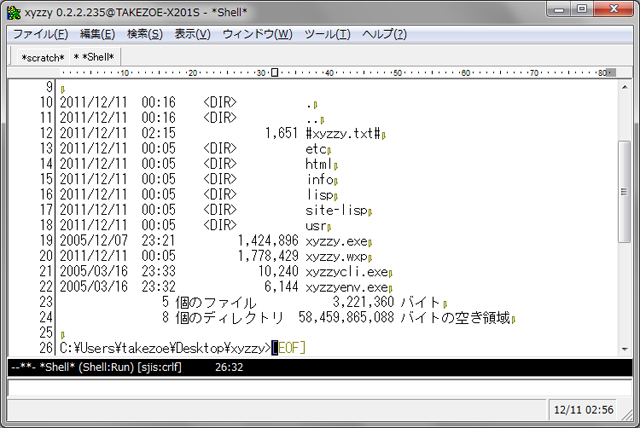
Task: Open the 表示(V) menu
Action: pyautogui.click(x=193, y=34)
